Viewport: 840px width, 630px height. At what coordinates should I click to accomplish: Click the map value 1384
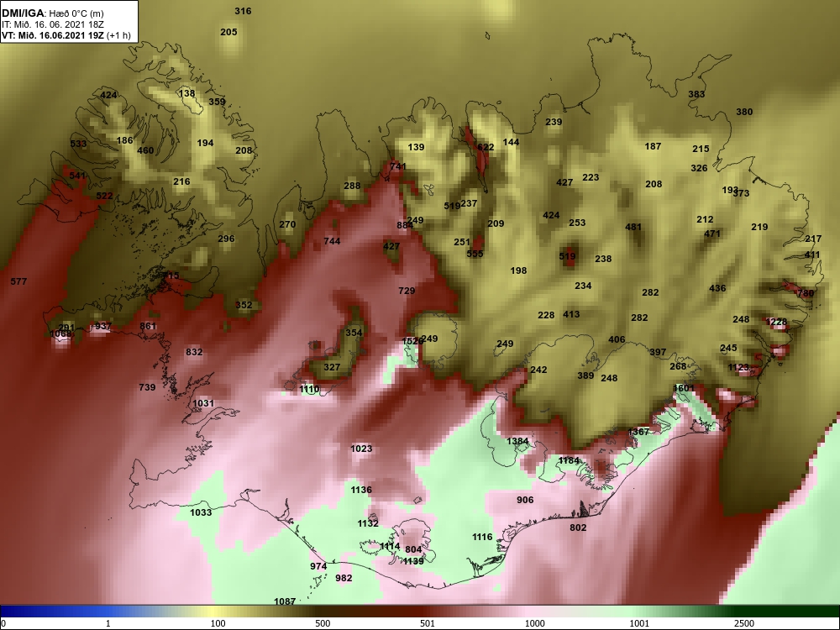coord(518,442)
